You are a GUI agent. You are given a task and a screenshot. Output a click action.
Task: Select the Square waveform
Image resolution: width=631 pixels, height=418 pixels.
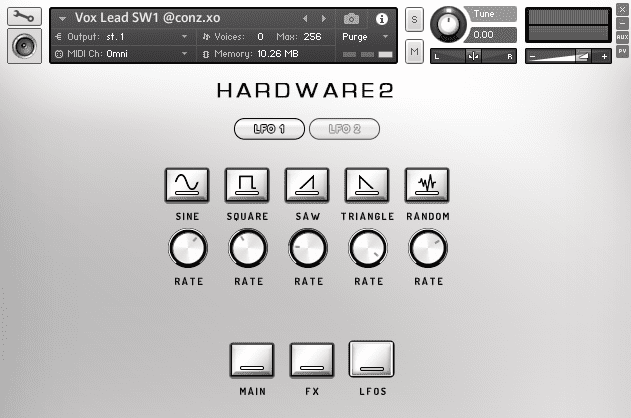pyautogui.click(x=247, y=185)
